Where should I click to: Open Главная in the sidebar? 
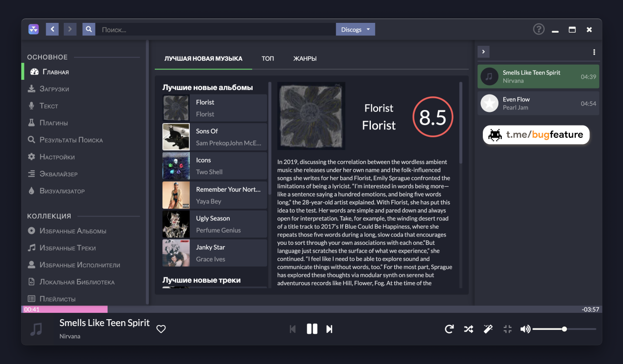[83, 72]
